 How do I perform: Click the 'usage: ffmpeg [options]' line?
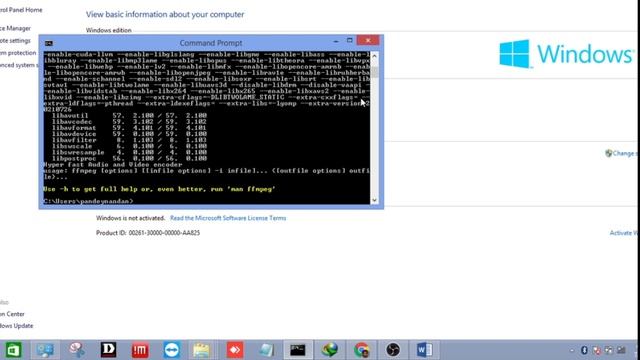[207, 171]
